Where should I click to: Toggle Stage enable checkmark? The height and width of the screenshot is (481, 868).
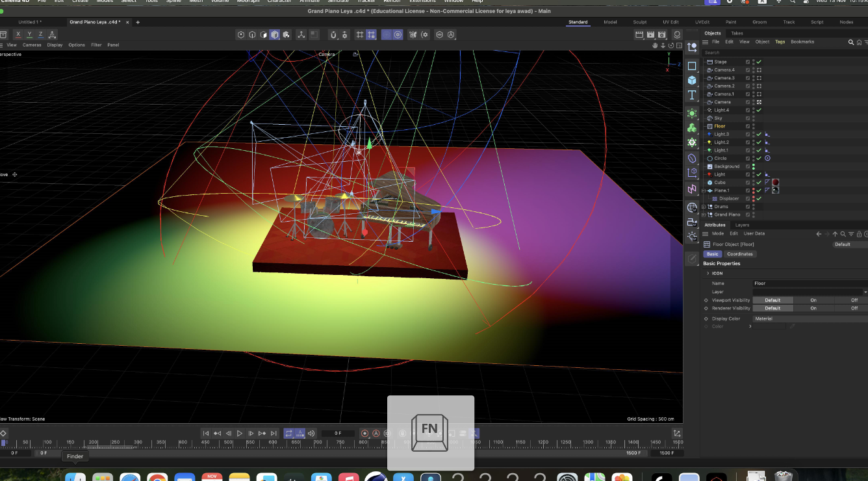[759, 62]
